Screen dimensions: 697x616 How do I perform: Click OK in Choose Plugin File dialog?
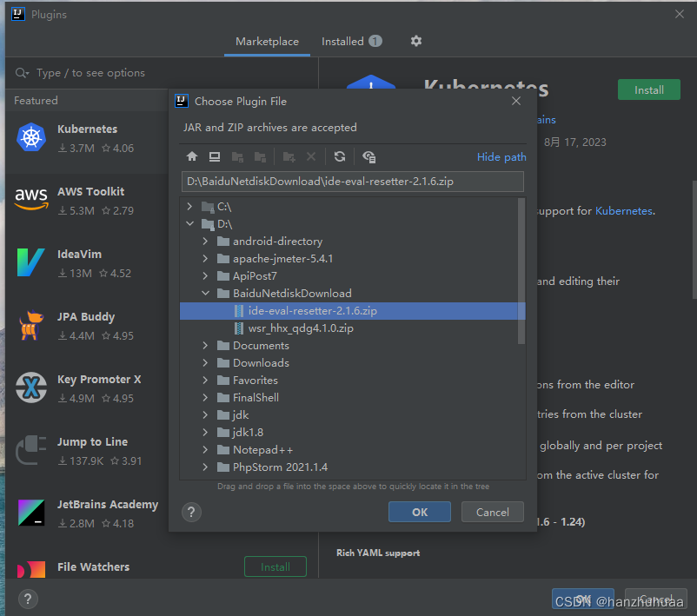(419, 512)
